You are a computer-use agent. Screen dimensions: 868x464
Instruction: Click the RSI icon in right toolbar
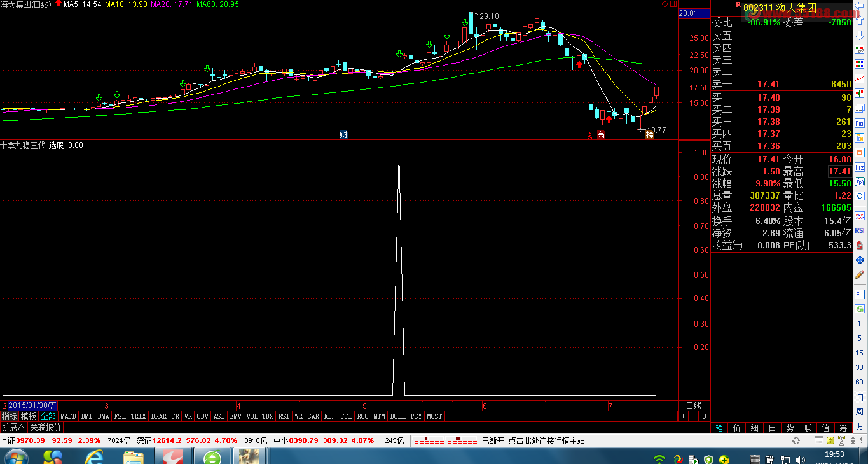pos(859,230)
